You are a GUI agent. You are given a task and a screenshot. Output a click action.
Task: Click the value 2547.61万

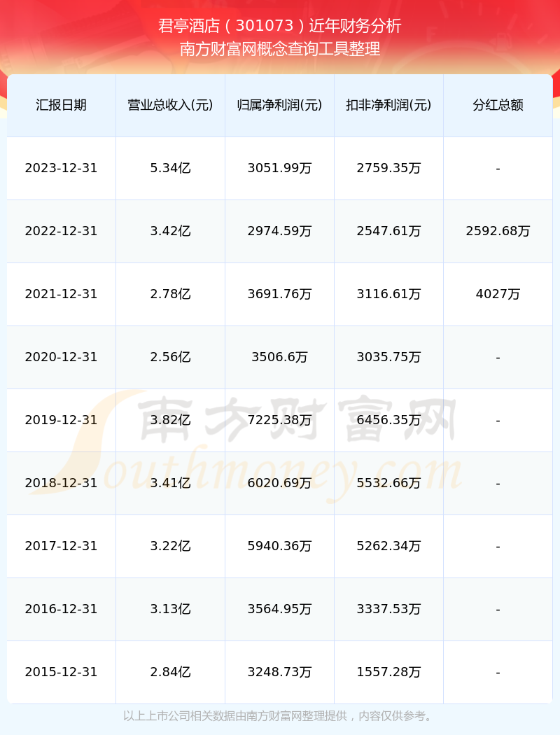pos(389,231)
